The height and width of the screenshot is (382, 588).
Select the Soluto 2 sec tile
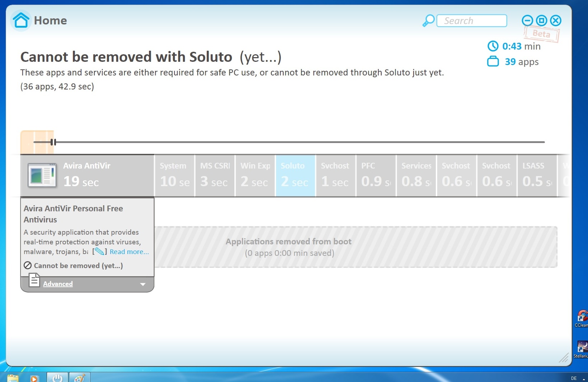[x=295, y=176]
